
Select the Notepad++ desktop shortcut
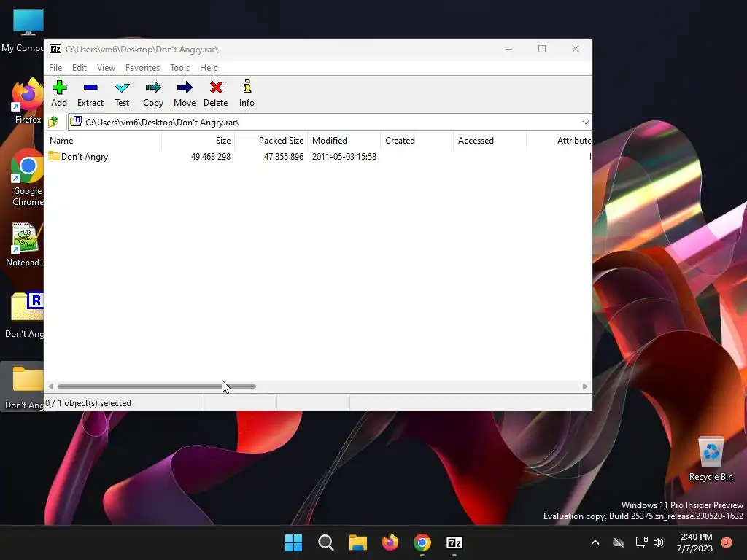pos(25,245)
